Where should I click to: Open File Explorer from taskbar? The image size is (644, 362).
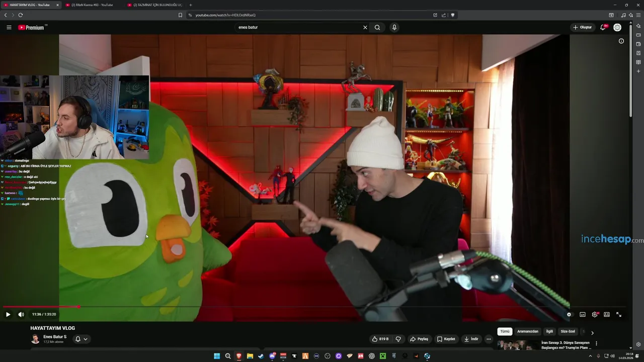click(x=250, y=356)
